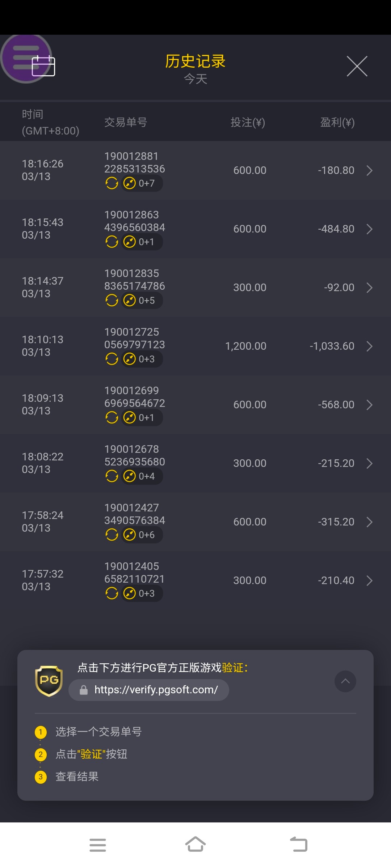
Task: Close the history record panel
Action: point(357,66)
